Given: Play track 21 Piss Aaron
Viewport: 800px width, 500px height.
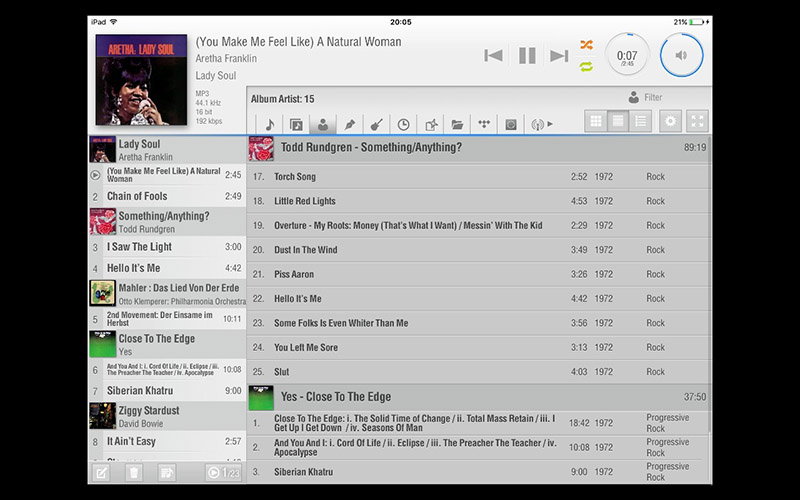Looking at the screenshot, I should [479, 274].
